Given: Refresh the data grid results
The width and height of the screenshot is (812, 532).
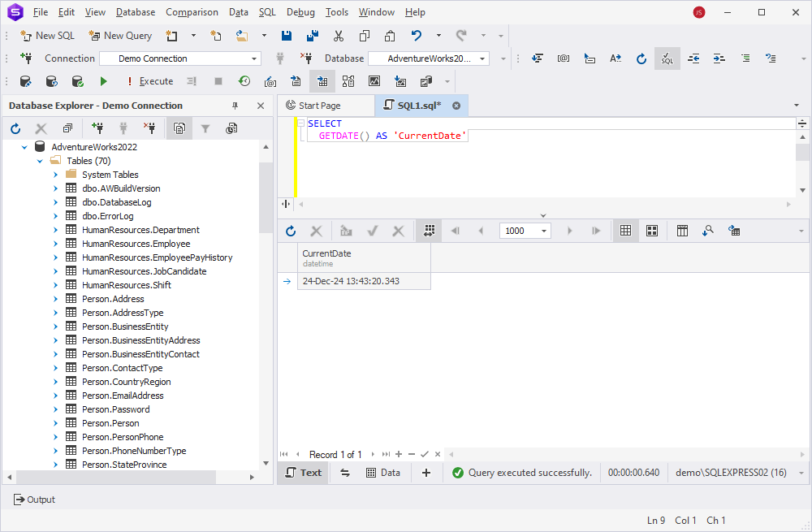Looking at the screenshot, I should [291, 231].
